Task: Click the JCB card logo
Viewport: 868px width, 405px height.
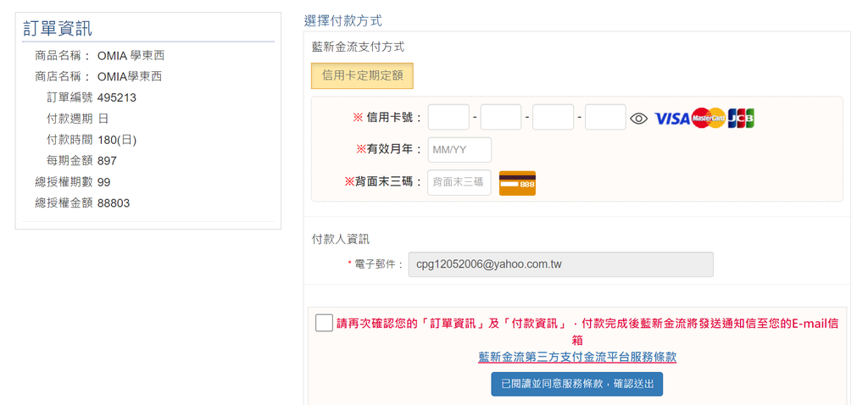Action: click(741, 118)
